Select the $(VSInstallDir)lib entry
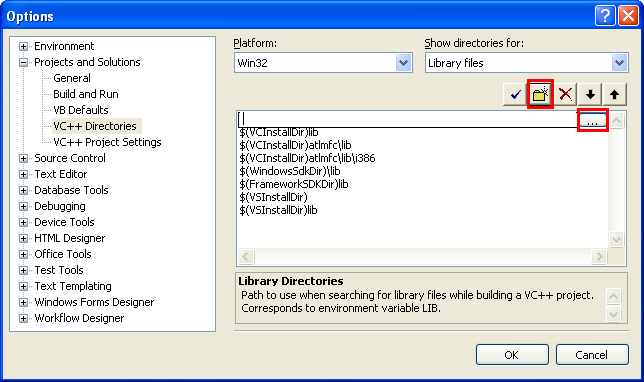The width and height of the screenshot is (644, 382). pyautogui.click(x=278, y=210)
